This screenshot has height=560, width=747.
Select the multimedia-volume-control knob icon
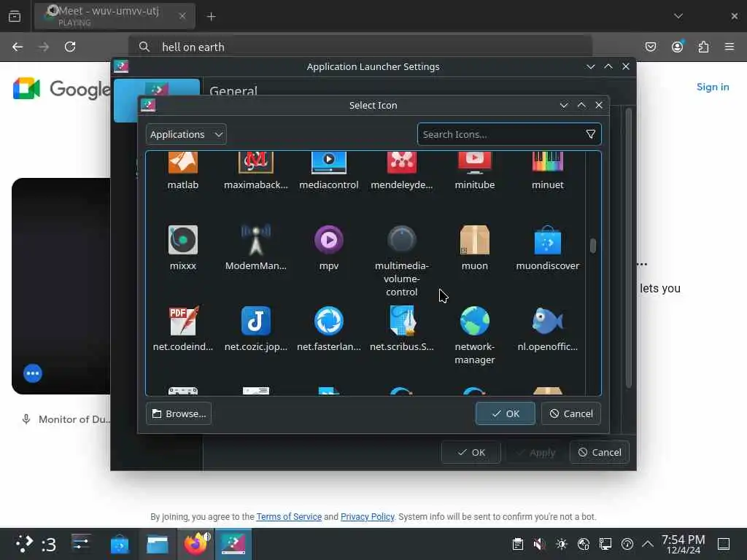tap(402, 239)
